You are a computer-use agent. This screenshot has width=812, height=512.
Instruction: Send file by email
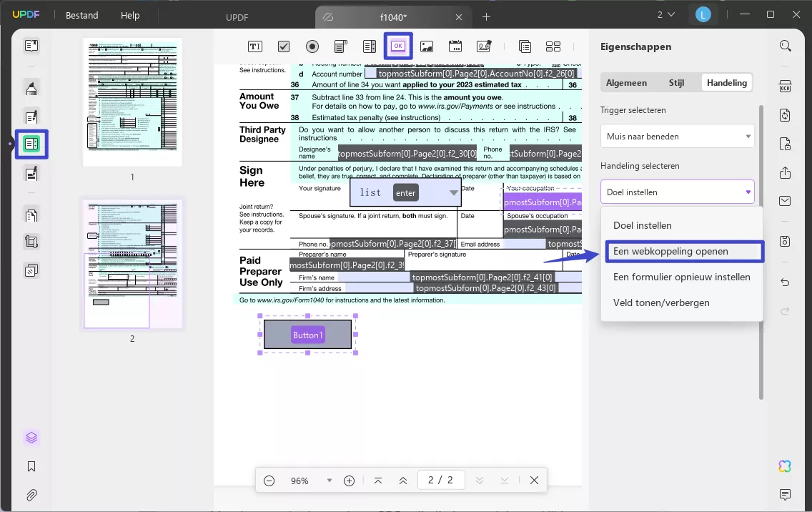[785, 200]
